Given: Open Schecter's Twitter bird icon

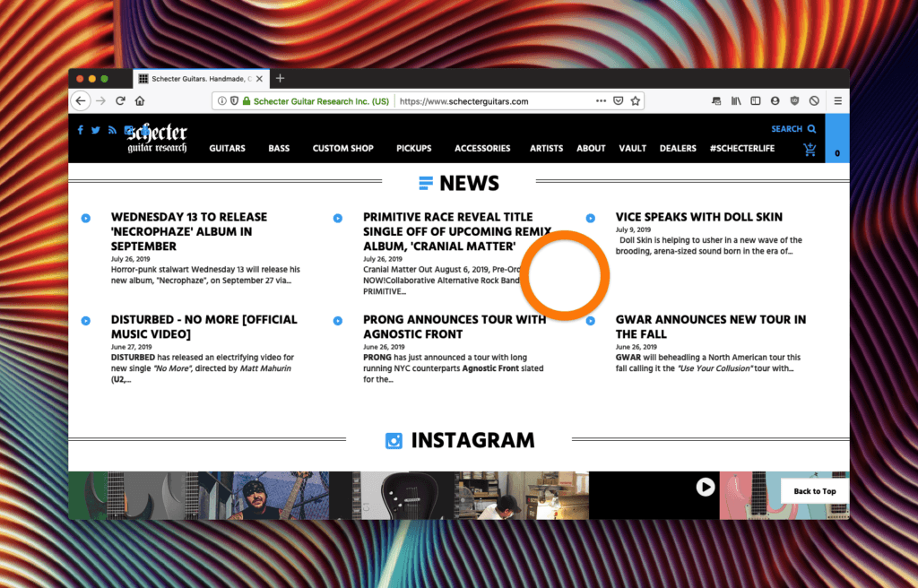Looking at the screenshot, I should 95,130.
